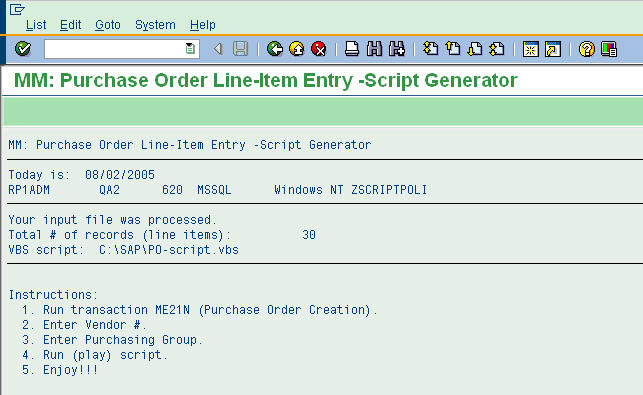Click the 'QA2' system ID text
The width and height of the screenshot is (643, 395).
(109, 190)
